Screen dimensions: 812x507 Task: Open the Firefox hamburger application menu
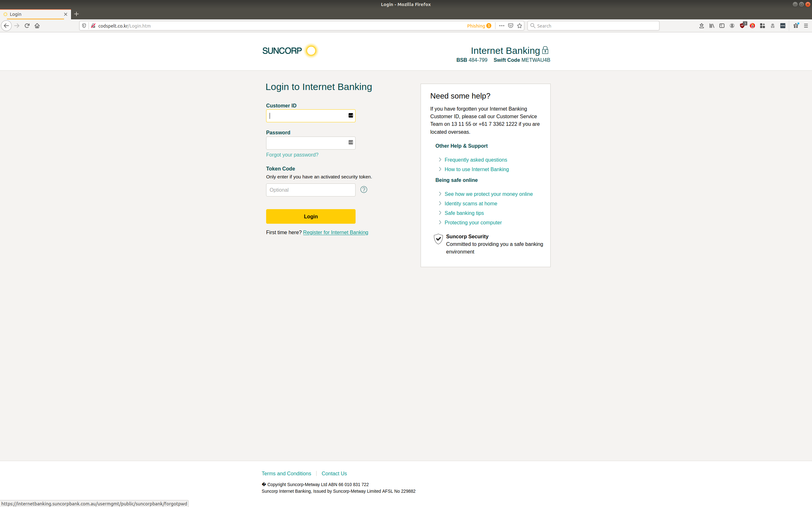pyautogui.click(x=806, y=25)
